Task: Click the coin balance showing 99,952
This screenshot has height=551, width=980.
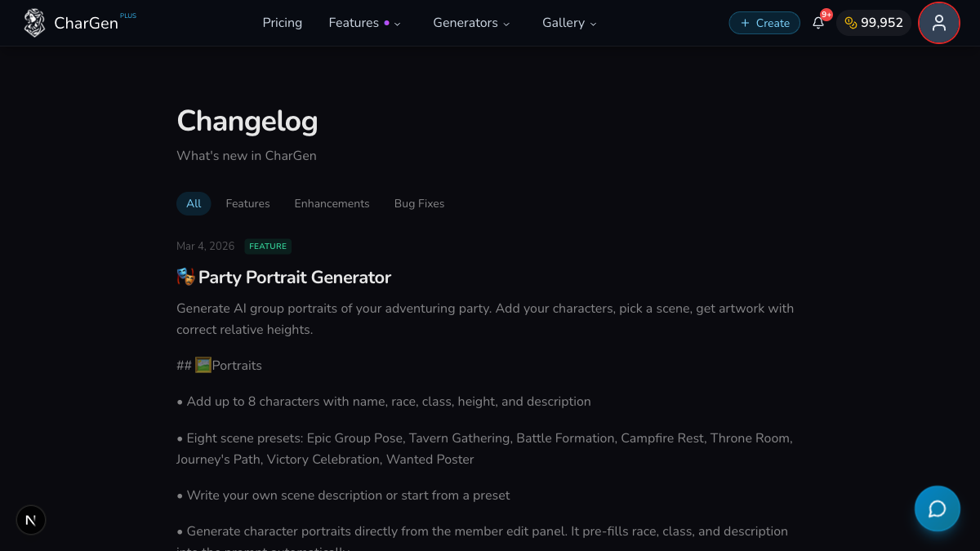Action: (x=873, y=23)
